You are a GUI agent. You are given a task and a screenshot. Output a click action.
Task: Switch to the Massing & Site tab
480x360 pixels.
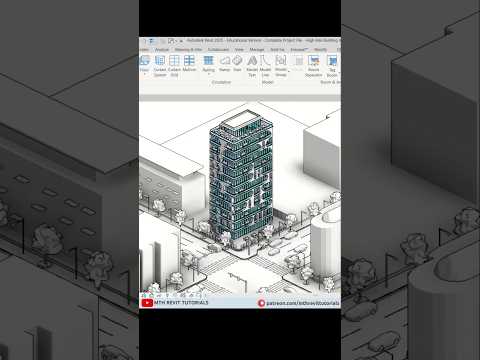tap(188, 49)
